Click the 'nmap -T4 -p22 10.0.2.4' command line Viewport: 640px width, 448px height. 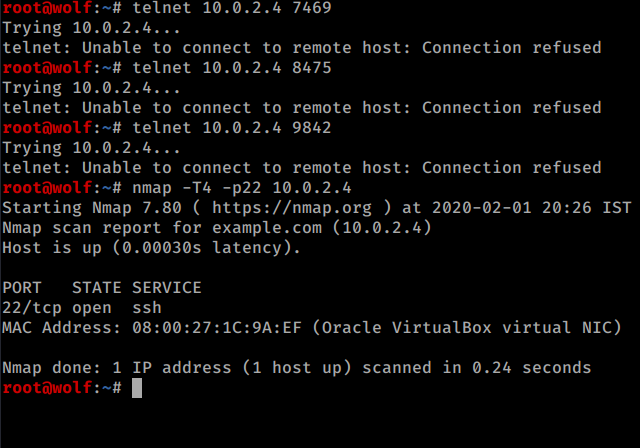click(242, 188)
